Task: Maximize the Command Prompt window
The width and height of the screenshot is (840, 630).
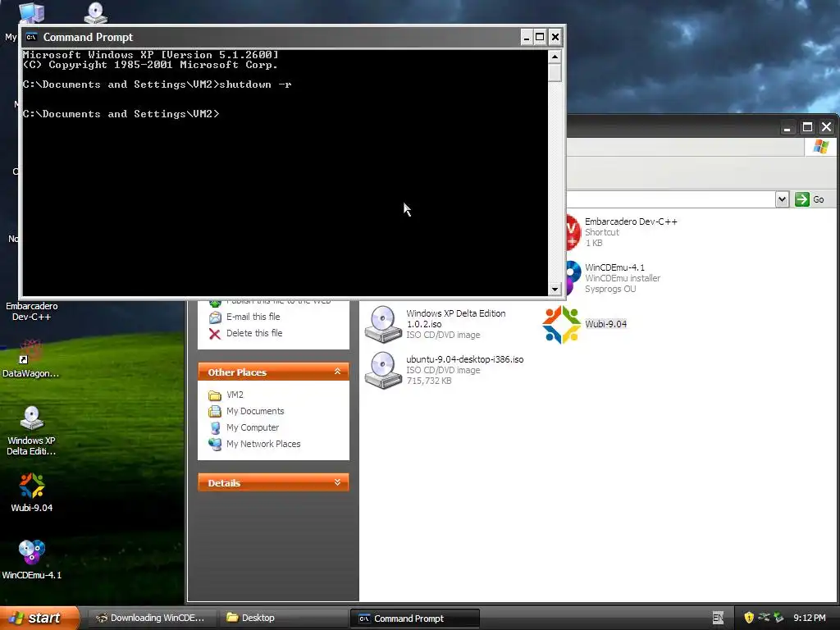Action: coord(540,37)
